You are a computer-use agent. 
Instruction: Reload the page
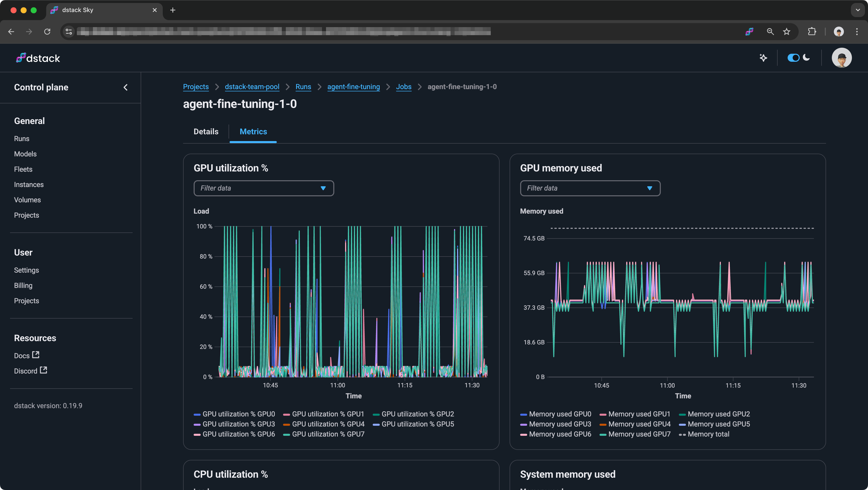coord(47,32)
